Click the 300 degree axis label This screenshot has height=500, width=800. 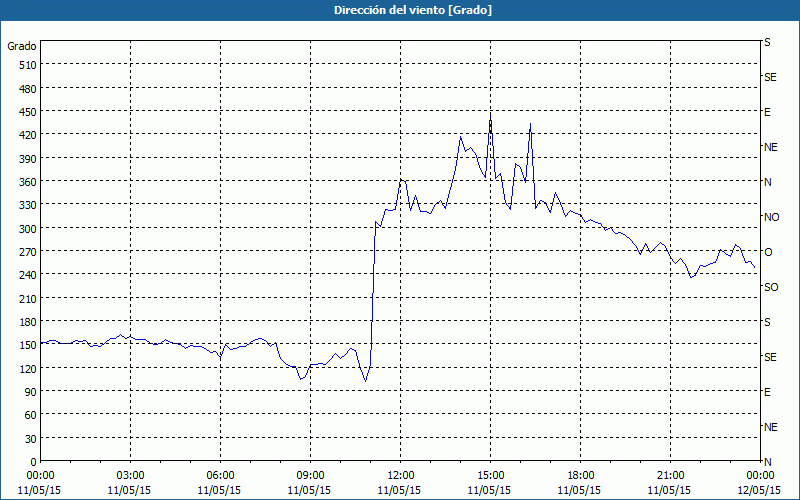(x=28, y=229)
